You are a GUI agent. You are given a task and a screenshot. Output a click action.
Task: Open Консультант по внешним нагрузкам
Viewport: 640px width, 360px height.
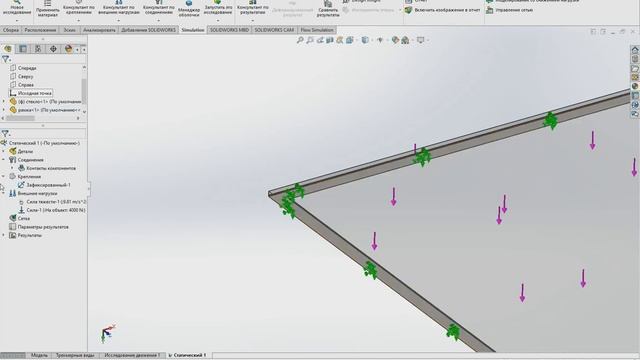[119, 8]
